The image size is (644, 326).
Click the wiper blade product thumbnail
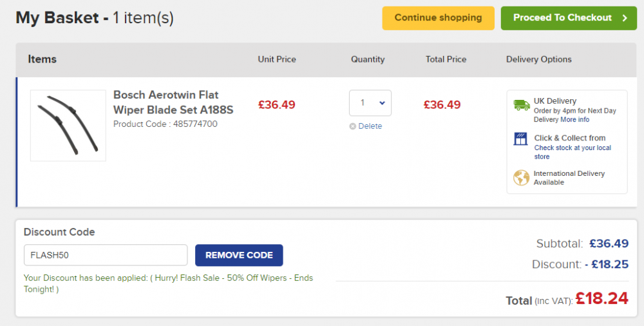(68, 126)
